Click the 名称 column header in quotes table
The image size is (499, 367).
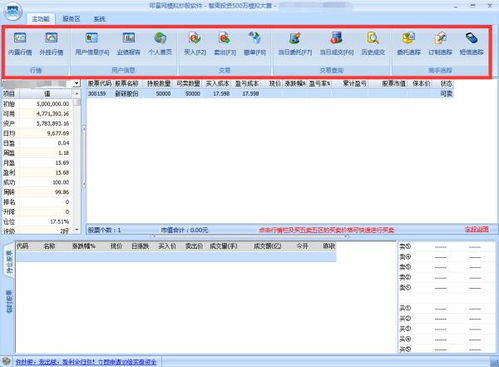pos(49,246)
